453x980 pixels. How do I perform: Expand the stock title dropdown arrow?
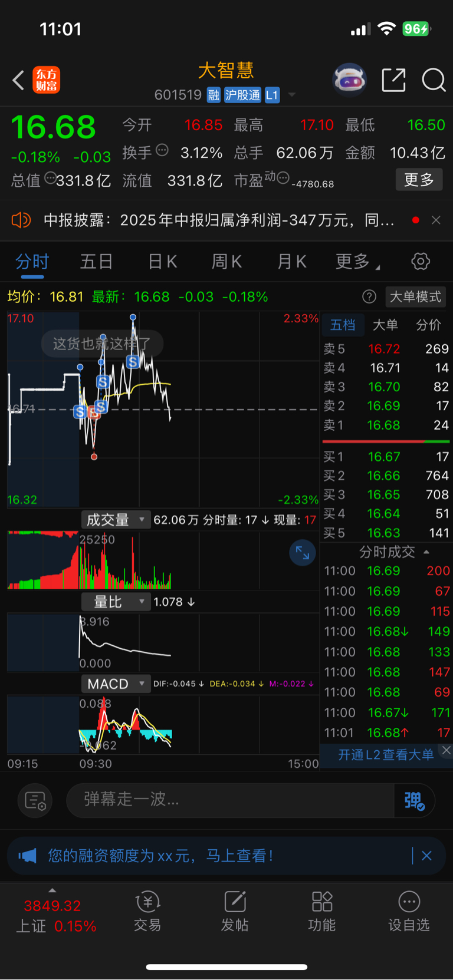tap(291, 95)
